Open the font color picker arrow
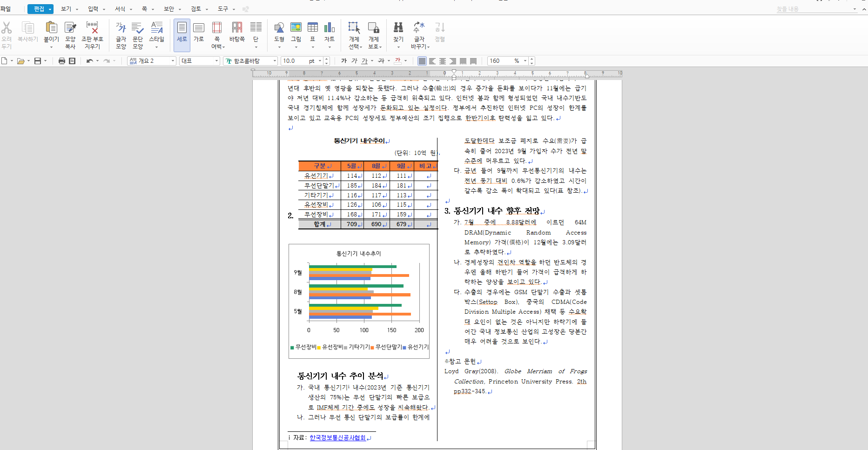The image size is (868, 450). (406, 61)
